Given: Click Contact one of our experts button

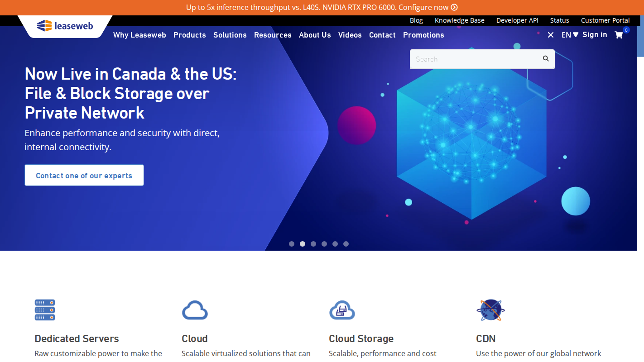Looking at the screenshot, I should pyautogui.click(x=84, y=175).
